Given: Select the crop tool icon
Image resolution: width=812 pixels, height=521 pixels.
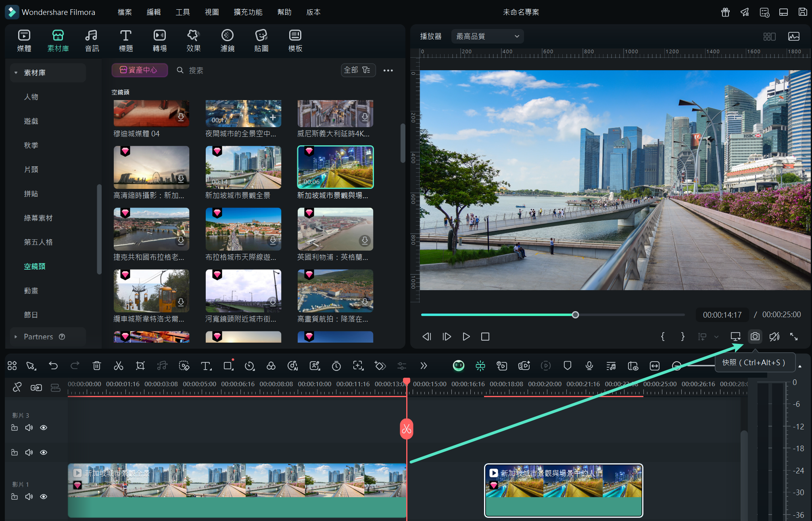Looking at the screenshot, I should point(140,366).
